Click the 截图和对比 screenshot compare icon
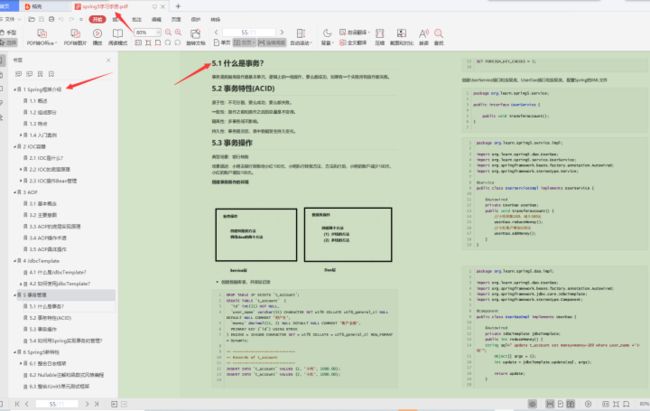650x411 pixels. [401, 33]
